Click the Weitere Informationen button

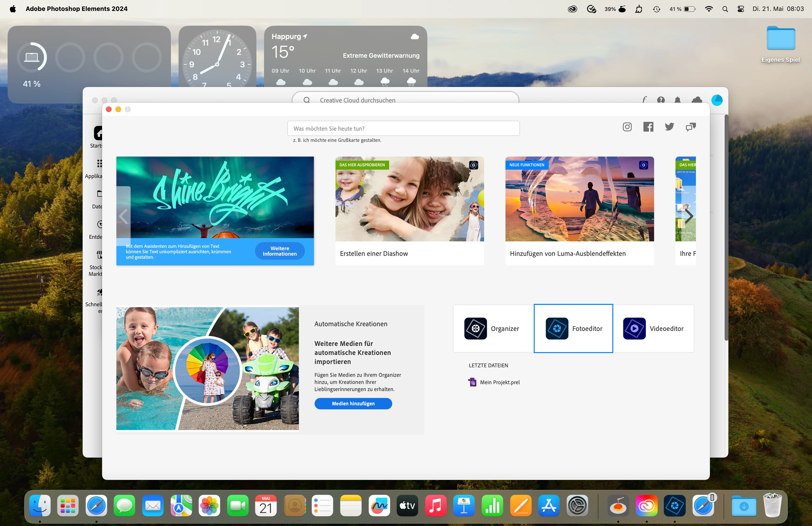pos(279,251)
